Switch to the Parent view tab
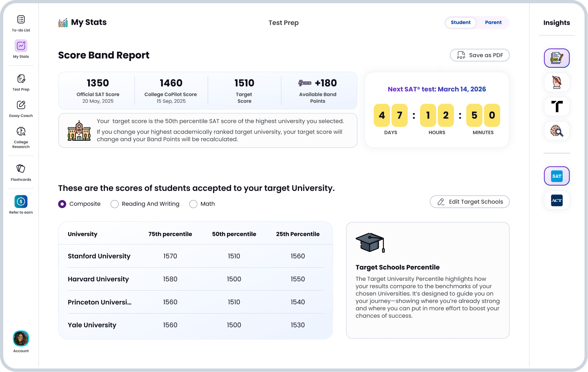588x372 pixels. click(493, 22)
